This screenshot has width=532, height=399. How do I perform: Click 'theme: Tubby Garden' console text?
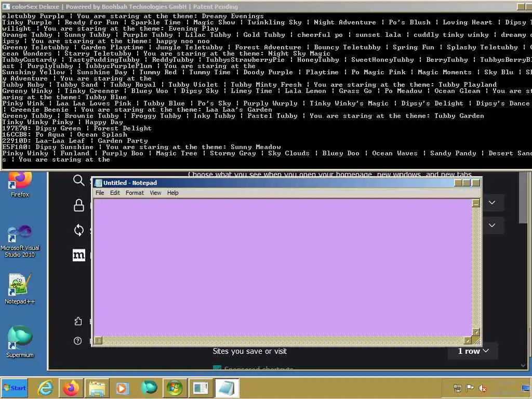coord(443,116)
